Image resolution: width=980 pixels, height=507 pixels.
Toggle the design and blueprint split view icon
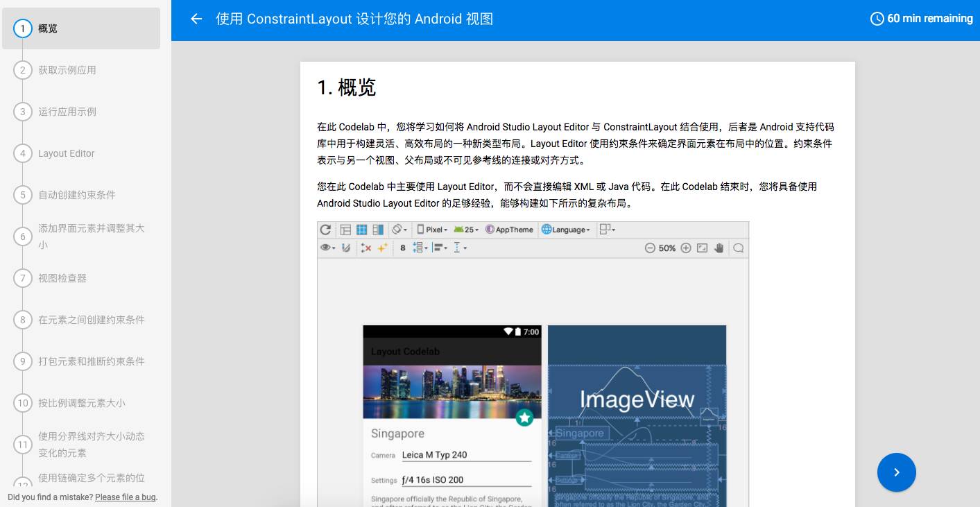tap(378, 230)
